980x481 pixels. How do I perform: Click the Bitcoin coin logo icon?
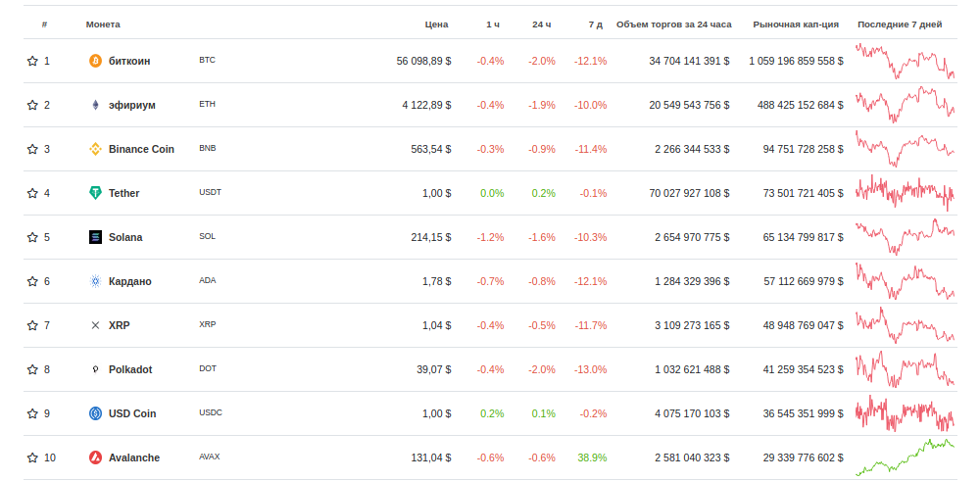coord(95,61)
